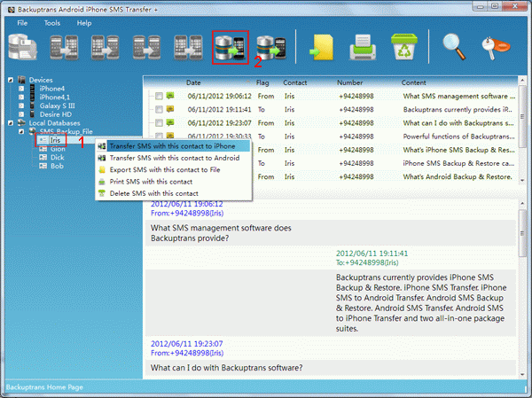Open the Tools menu
Screen dimensions: 532x398
pyautogui.click(x=52, y=23)
